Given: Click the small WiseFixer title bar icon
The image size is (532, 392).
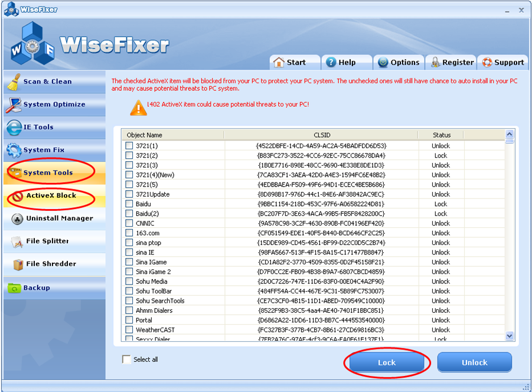Looking at the screenshot, I should [11, 9].
